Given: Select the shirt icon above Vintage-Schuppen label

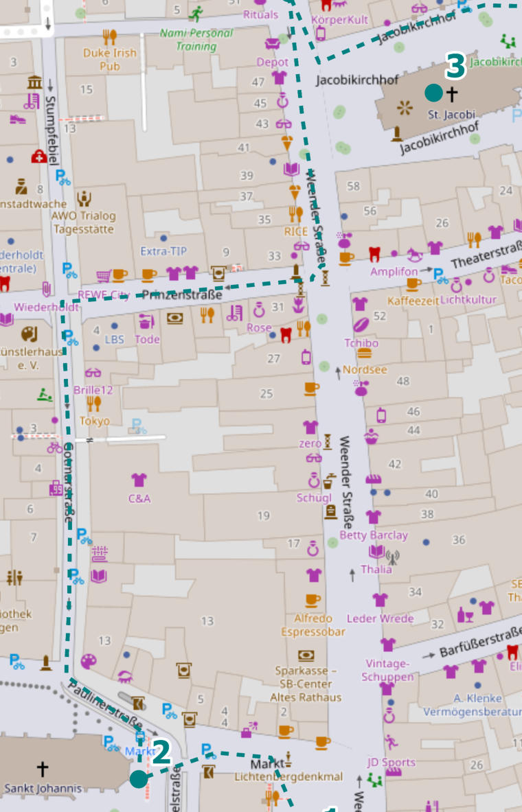Looking at the screenshot, I should (x=388, y=645).
